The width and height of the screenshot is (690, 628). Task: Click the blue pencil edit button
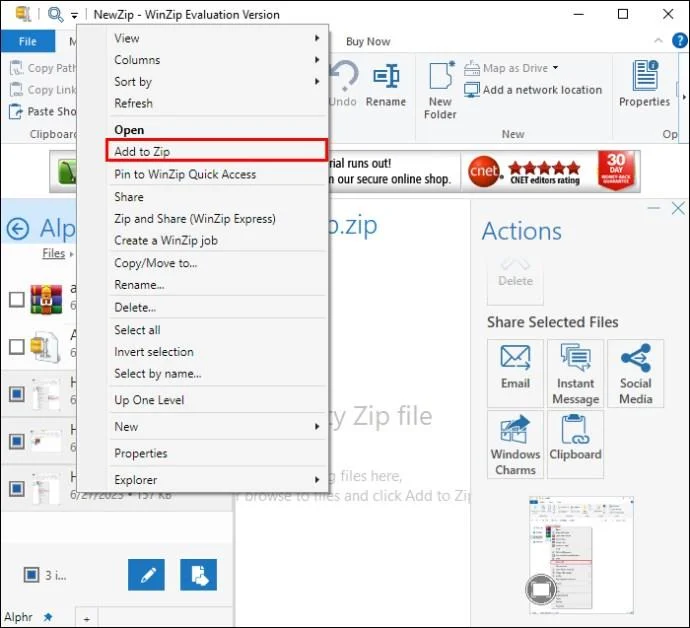point(147,575)
